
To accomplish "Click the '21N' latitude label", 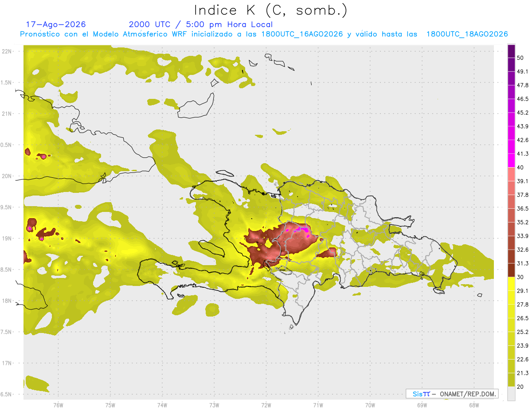I will 8,114.
